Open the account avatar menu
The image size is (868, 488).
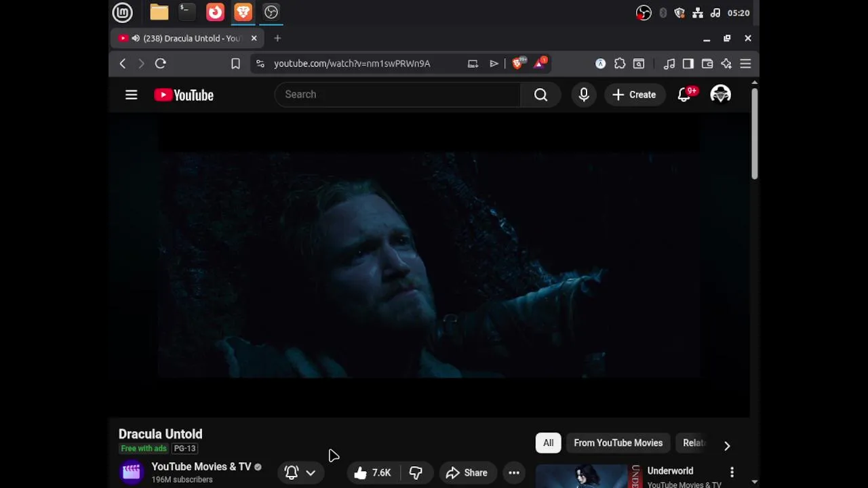click(720, 95)
